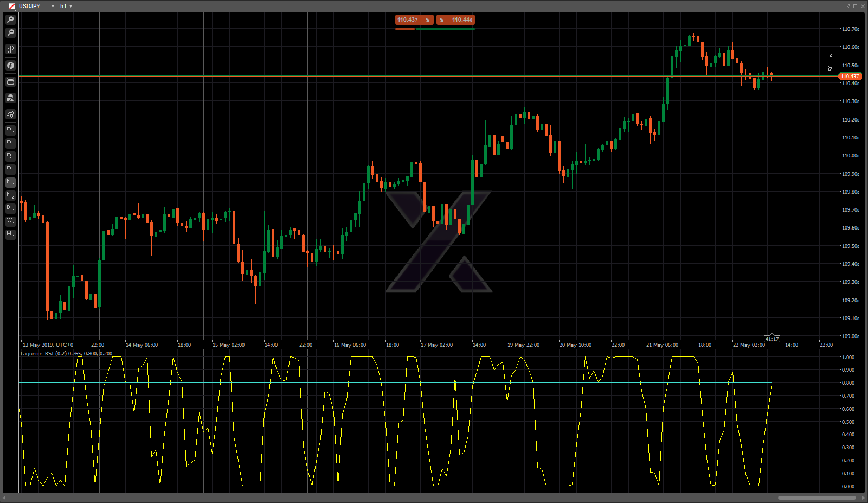Click the 110.437 price line marker
Image resolution: width=868 pixels, height=503 pixels.
pyautogui.click(x=850, y=77)
